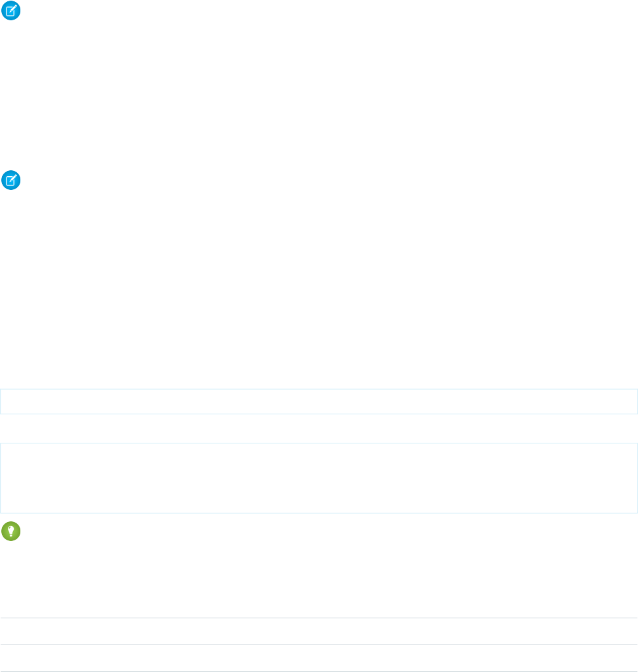This screenshot has height=672, width=638.
Task: Click the bottom horizontal table border line
Action: coord(318,671)
